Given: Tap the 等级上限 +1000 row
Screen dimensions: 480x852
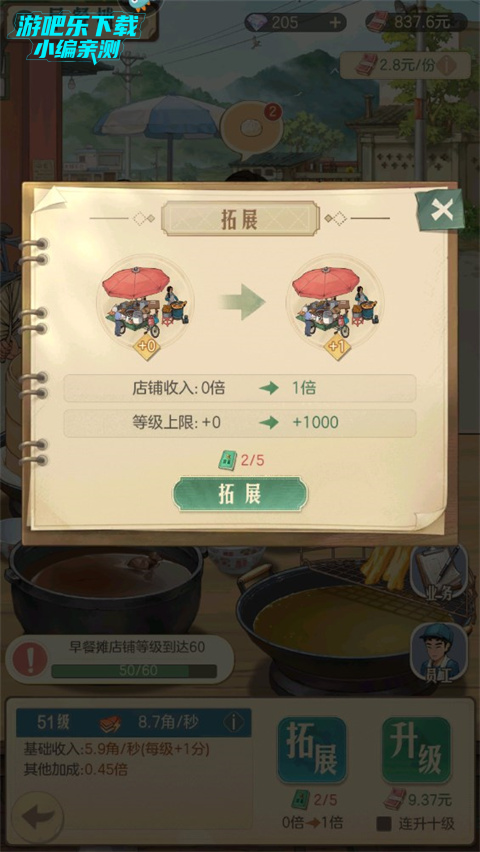Looking at the screenshot, I should click(x=240, y=423).
